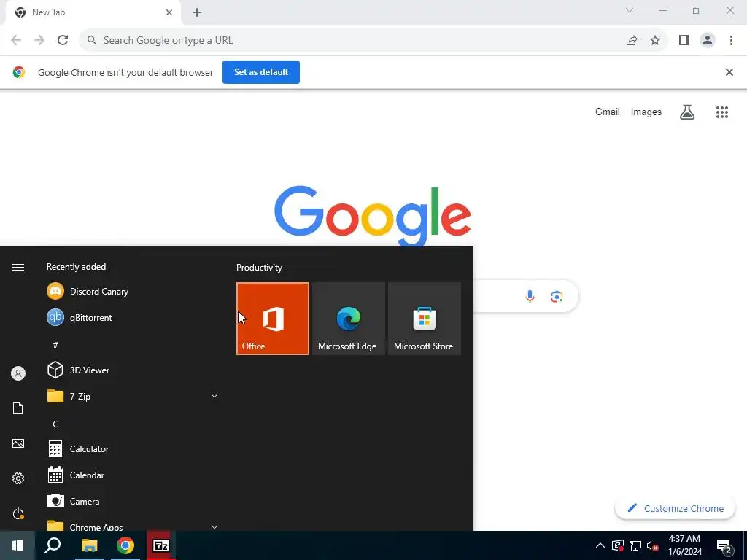747x560 pixels.
Task: Reload the page in Chrome
Action: tap(63, 41)
